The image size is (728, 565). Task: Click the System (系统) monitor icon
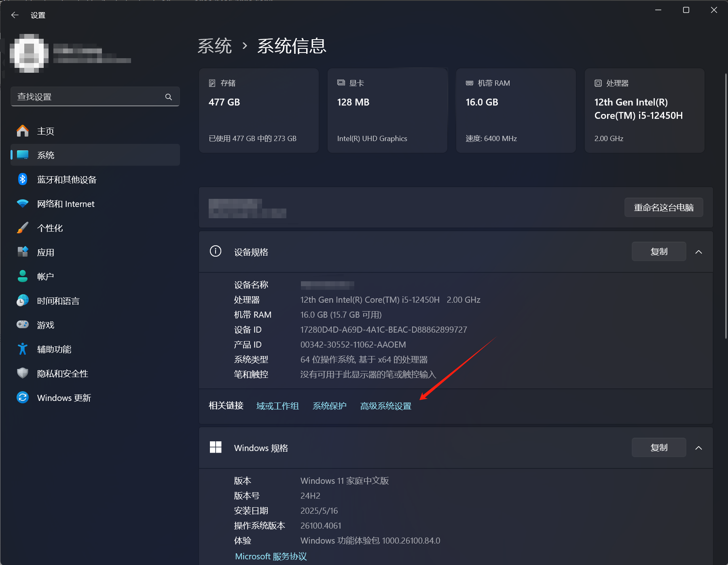pos(23,155)
